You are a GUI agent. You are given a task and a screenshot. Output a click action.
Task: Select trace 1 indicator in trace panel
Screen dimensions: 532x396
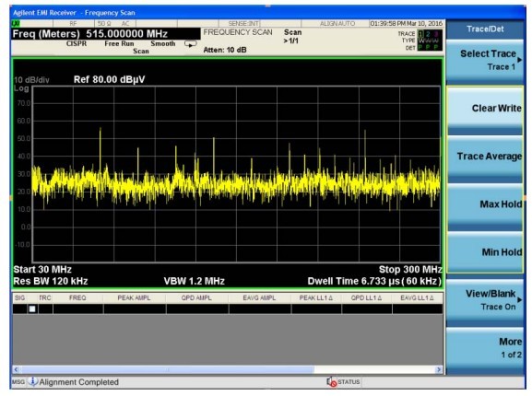(421, 34)
